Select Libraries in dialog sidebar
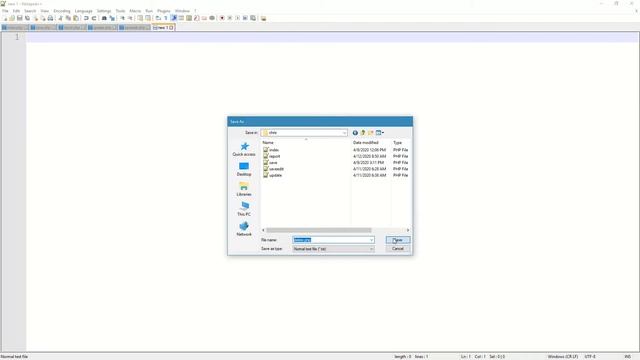640x360 pixels. 244,189
